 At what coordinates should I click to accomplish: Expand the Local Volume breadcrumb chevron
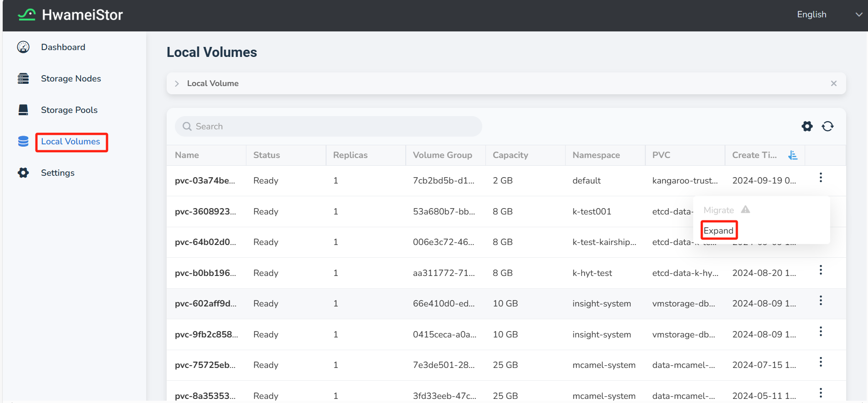point(177,83)
